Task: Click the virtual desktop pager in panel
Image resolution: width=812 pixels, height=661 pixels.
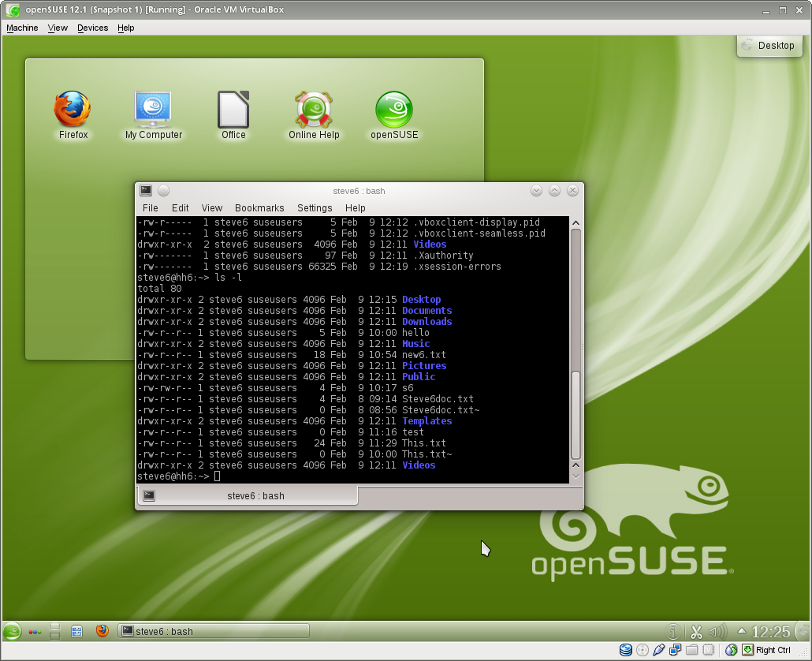Action: (x=54, y=631)
